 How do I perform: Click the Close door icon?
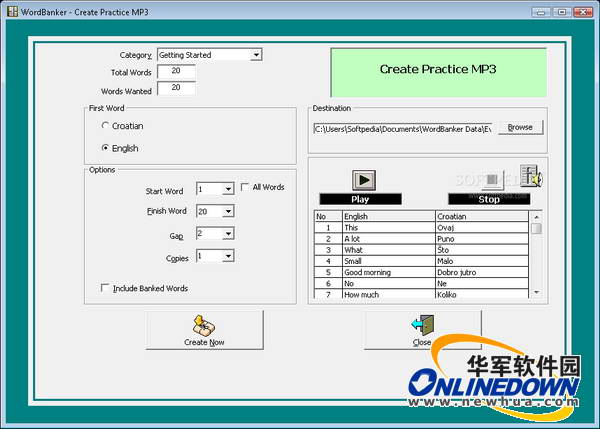423,325
